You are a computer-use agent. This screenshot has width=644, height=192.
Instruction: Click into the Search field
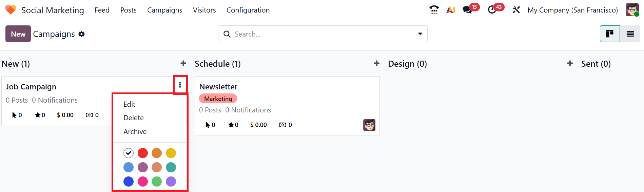(x=319, y=34)
